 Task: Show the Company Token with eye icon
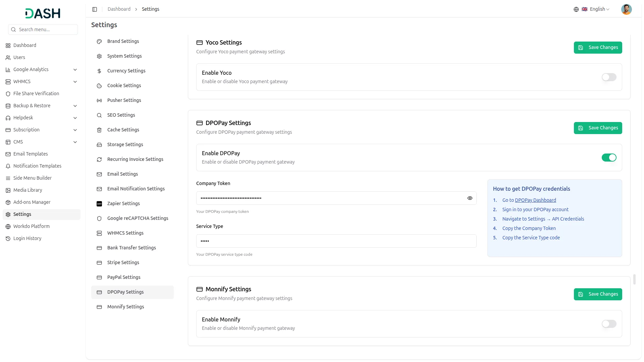[470, 198]
